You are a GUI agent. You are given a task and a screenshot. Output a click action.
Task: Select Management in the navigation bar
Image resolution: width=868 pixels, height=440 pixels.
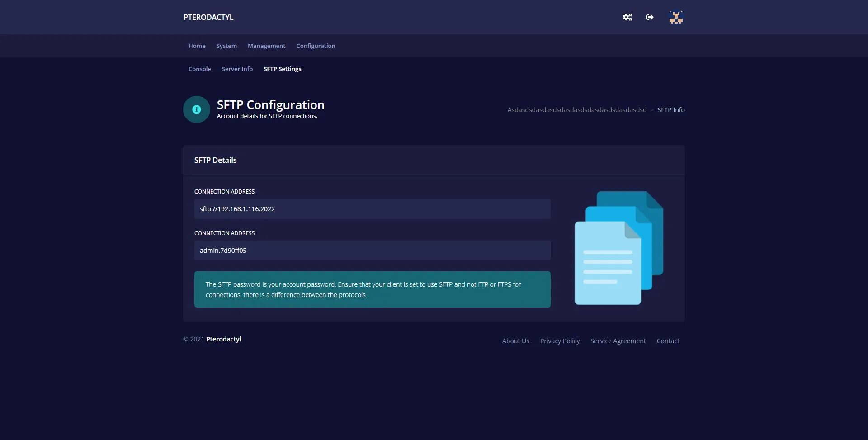[x=266, y=46]
